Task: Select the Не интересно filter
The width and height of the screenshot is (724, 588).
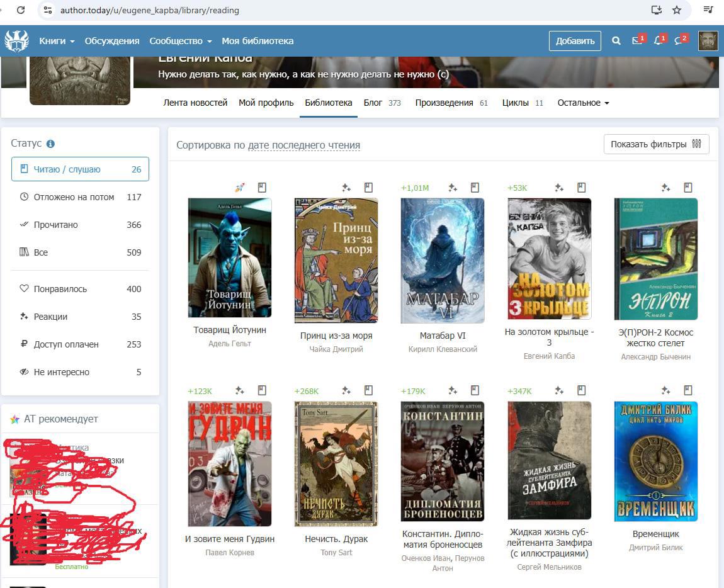Action: 80,372
